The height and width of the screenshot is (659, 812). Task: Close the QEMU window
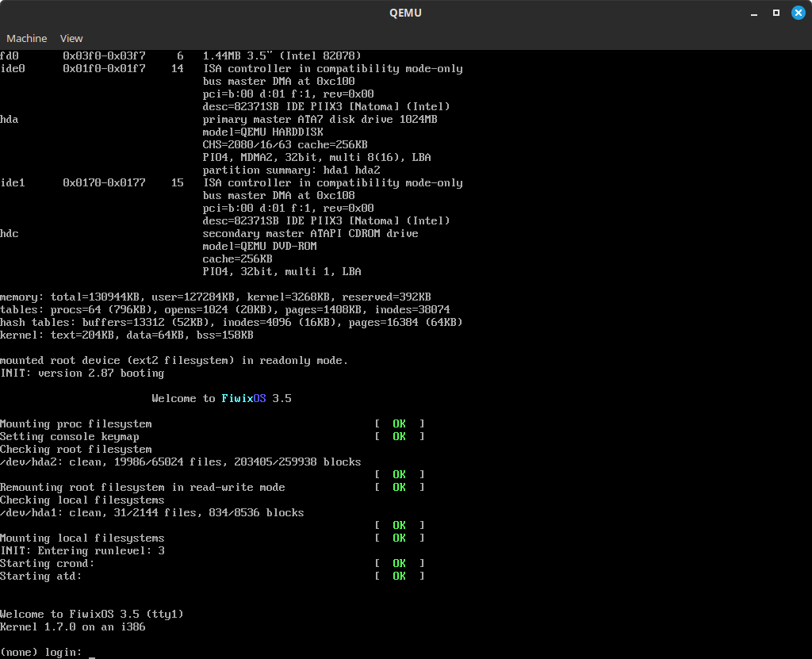[x=797, y=13]
